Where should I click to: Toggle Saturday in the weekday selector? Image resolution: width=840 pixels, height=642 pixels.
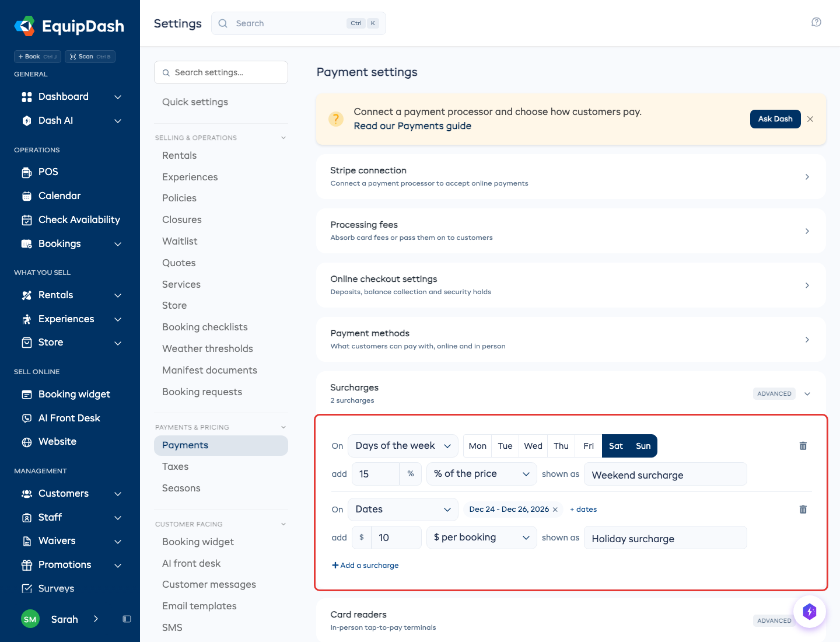pyautogui.click(x=616, y=446)
